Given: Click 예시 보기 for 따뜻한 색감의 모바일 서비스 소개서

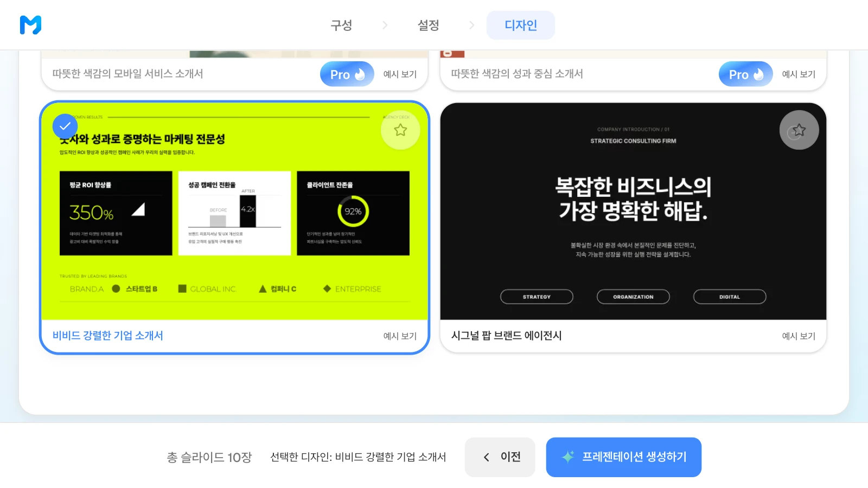Looking at the screenshot, I should pos(400,74).
